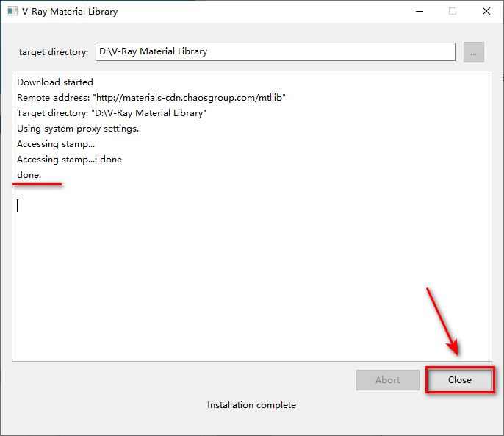Place the cursor at the log text caret
Screen dimensions: 504x436
tap(18, 206)
